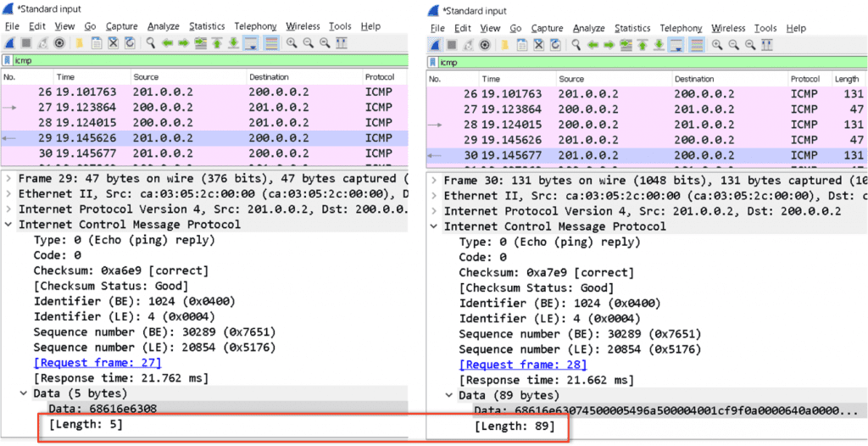The image size is (868, 446).
Task: Stop capture in the left Wireshark window
Action: click(26, 42)
